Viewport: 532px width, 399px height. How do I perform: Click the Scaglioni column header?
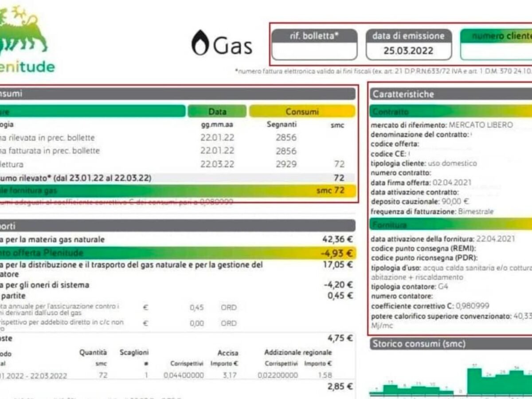pyautogui.click(x=134, y=352)
